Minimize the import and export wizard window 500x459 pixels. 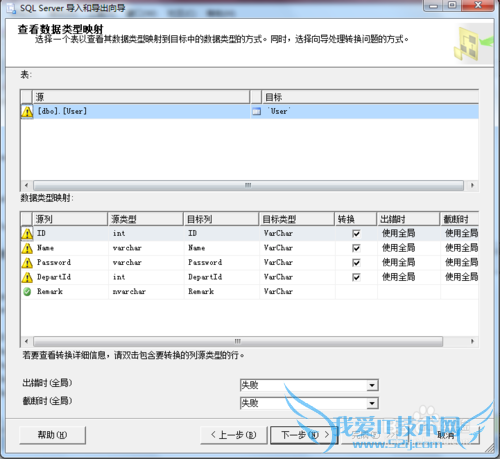(x=433, y=5)
